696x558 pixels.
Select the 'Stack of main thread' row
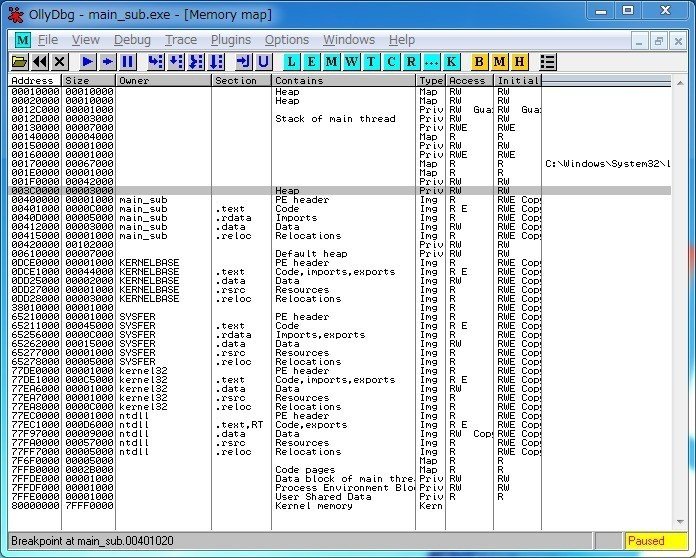tap(340, 119)
